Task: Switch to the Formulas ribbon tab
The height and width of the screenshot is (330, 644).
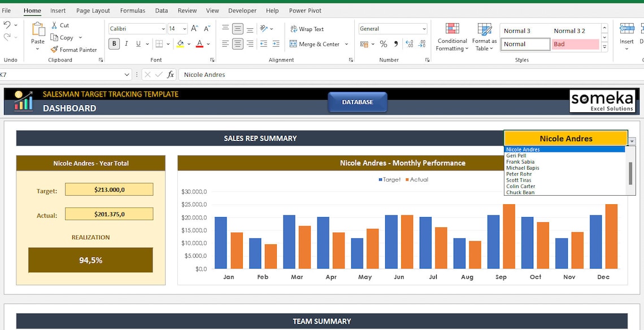Action: 132,10
